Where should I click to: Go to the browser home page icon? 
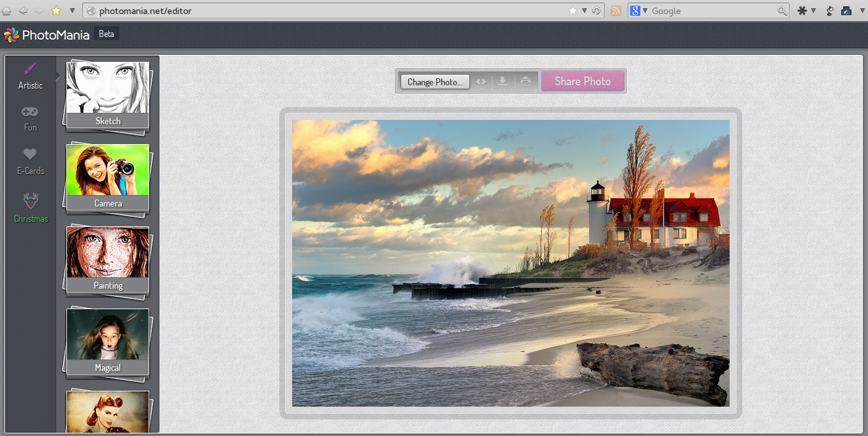point(6,11)
